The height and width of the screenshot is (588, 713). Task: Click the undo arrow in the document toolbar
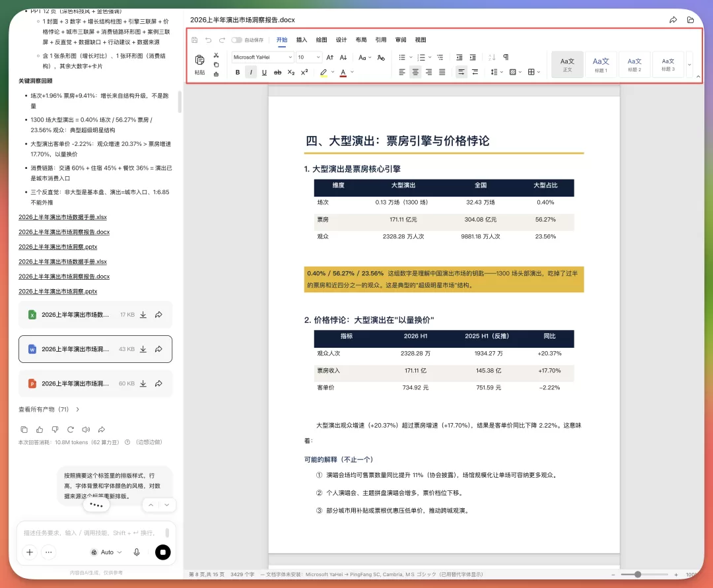[x=208, y=40]
